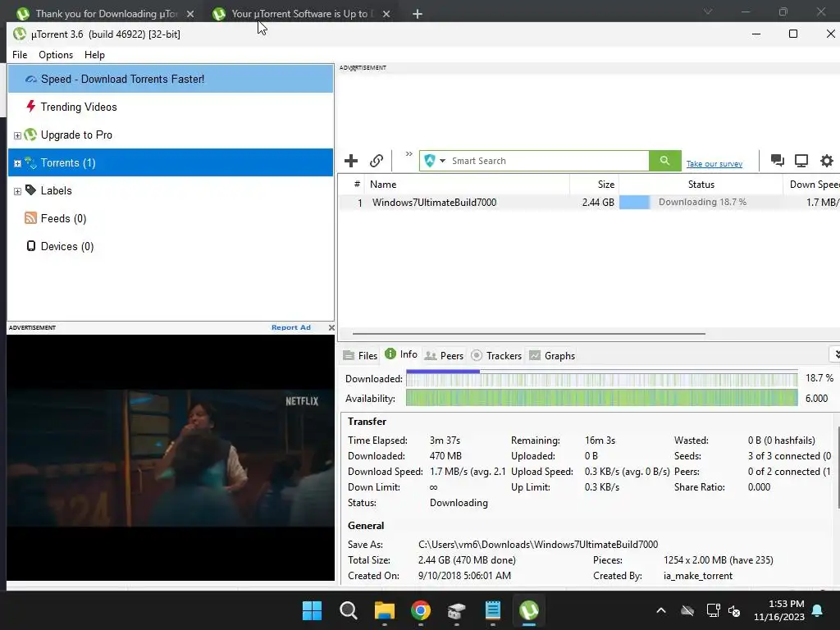Open the Options menu
Image resolution: width=840 pixels, height=630 pixels.
coord(56,55)
